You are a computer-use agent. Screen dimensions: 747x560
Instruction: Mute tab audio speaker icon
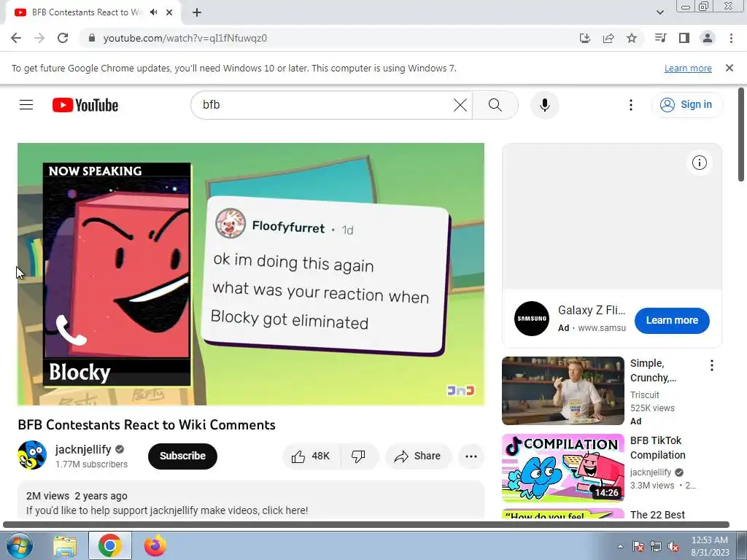click(153, 12)
